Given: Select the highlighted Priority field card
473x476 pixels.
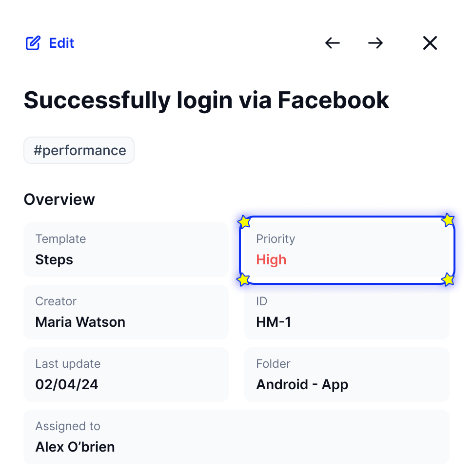Looking at the screenshot, I should (x=347, y=250).
